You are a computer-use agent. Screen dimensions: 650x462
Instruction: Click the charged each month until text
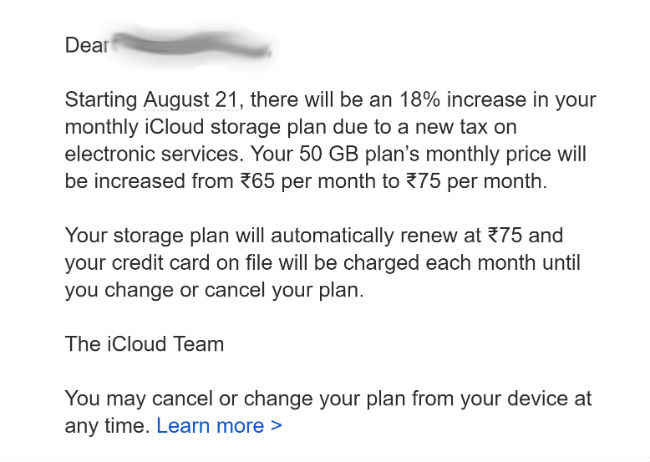click(x=462, y=263)
